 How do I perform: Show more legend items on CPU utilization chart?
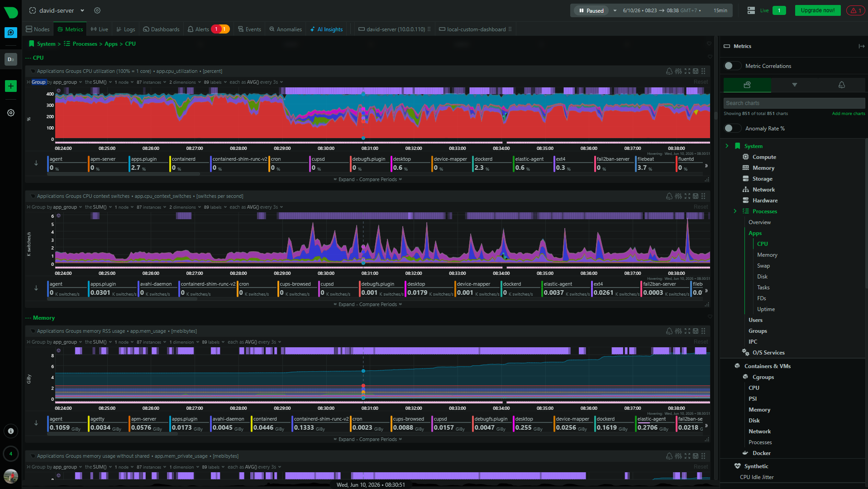706,166
